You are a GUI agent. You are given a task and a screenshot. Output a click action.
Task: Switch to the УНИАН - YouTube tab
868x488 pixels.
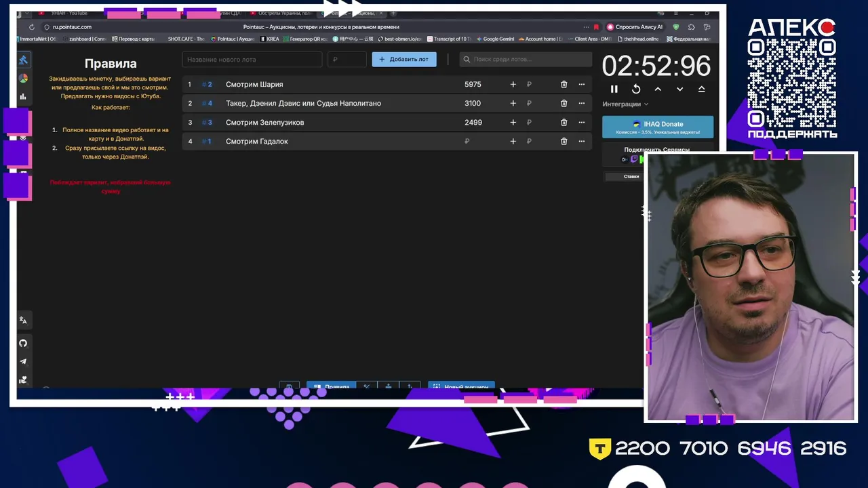pos(68,13)
